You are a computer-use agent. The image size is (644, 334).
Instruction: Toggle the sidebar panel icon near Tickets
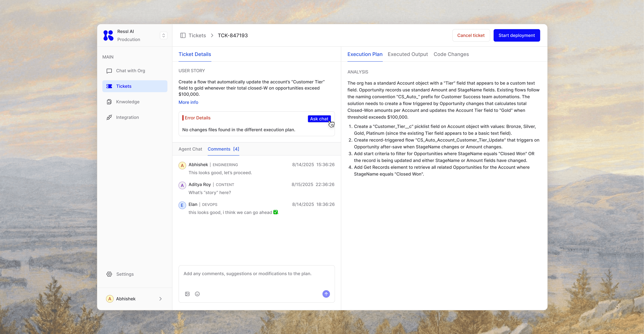pyautogui.click(x=183, y=35)
